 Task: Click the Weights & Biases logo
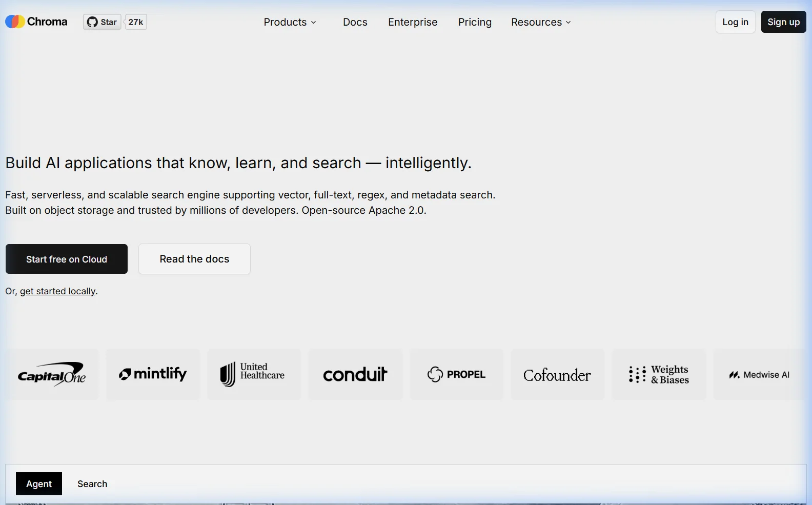point(659,374)
